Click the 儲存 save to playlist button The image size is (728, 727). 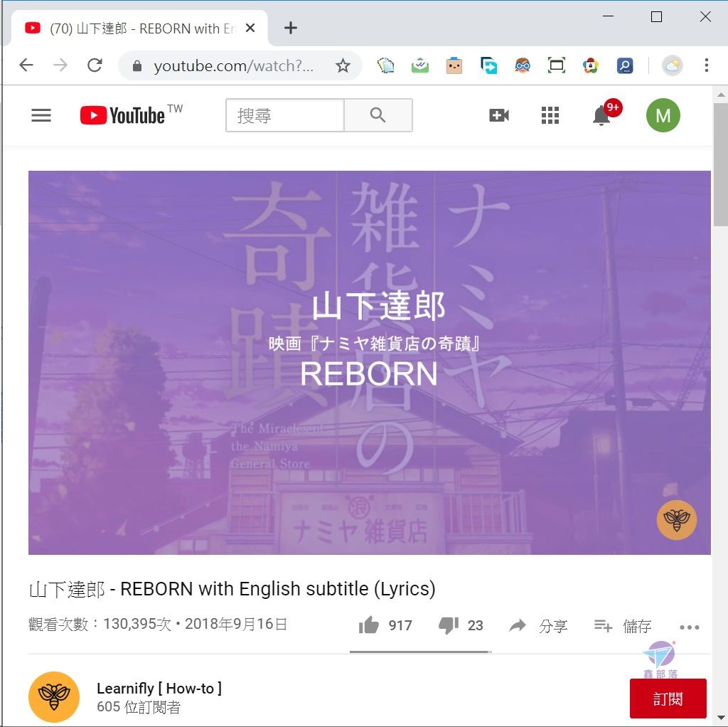(623, 626)
